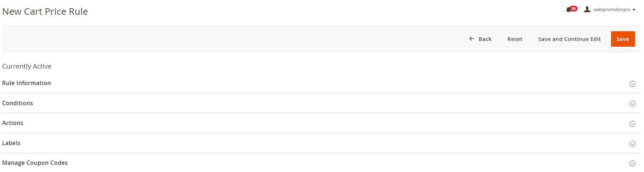Screen dimensions: 644x172
Task: Click the circled chevron beside Conditions
Action: [x=632, y=104]
